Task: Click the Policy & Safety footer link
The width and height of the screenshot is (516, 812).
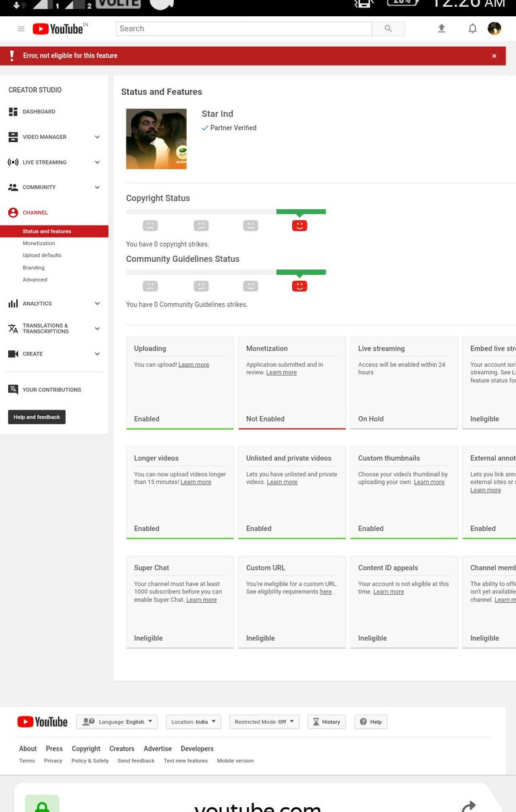Action: pos(90,761)
